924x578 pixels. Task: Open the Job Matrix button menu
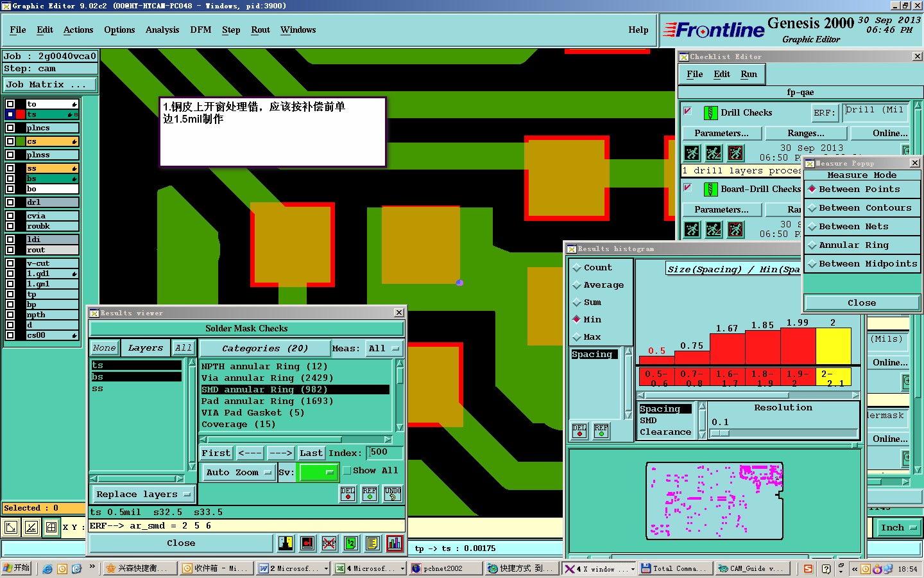pos(50,85)
